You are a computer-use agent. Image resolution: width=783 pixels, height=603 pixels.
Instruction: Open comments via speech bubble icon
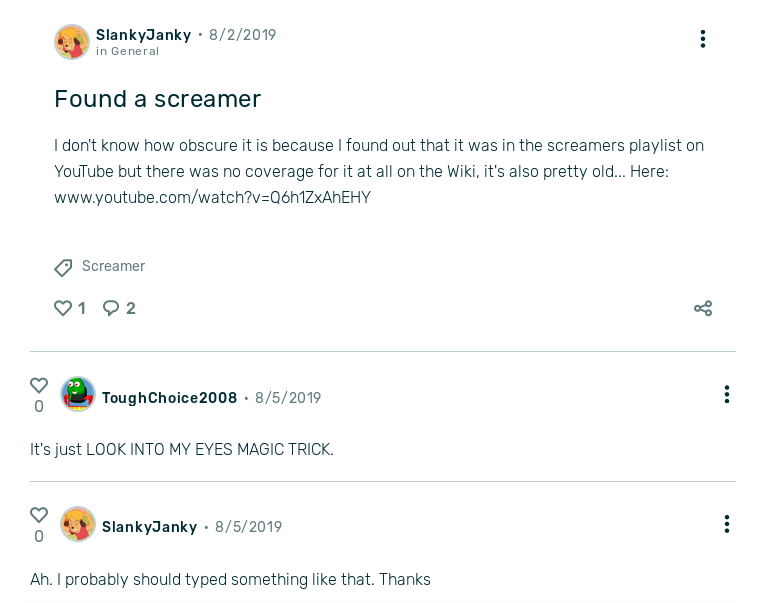(111, 308)
